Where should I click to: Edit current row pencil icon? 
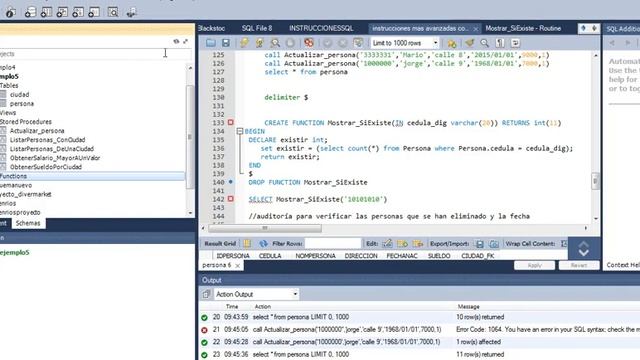pos(387,244)
